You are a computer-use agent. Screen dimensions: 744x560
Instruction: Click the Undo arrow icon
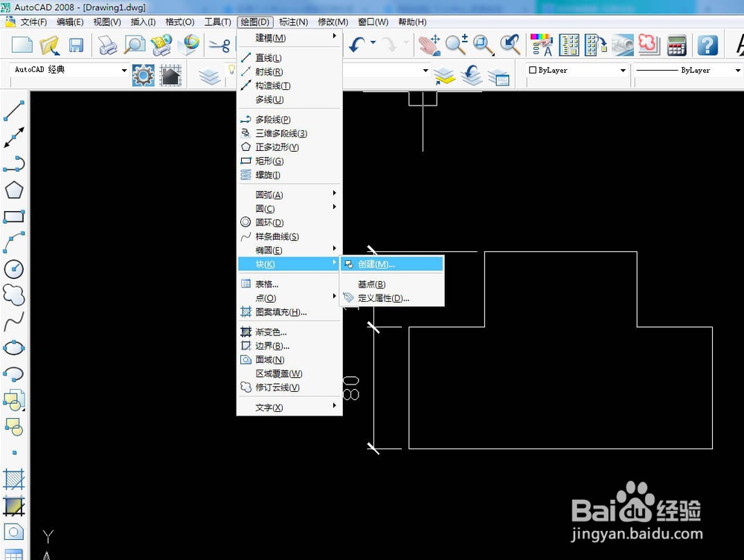pyautogui.click(x=356, y=45)
